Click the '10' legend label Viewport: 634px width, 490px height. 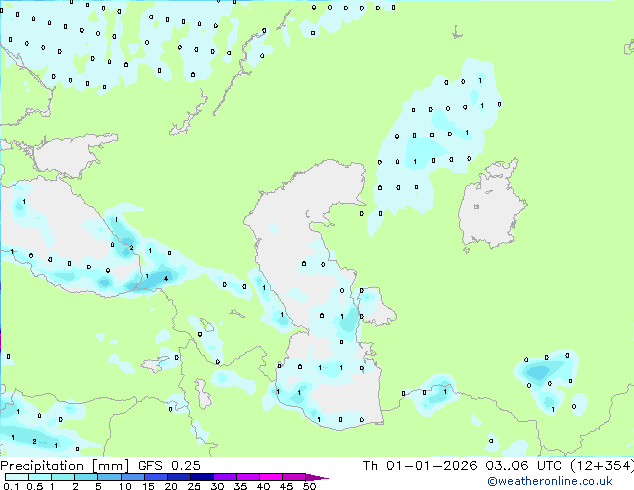pyautogui.click(x=125, y=486)
